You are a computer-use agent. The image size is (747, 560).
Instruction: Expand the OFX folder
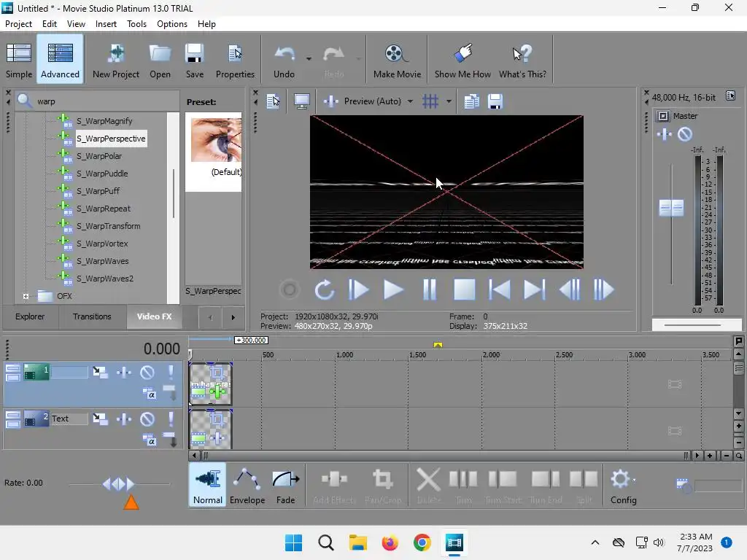[x=26, y=296]
